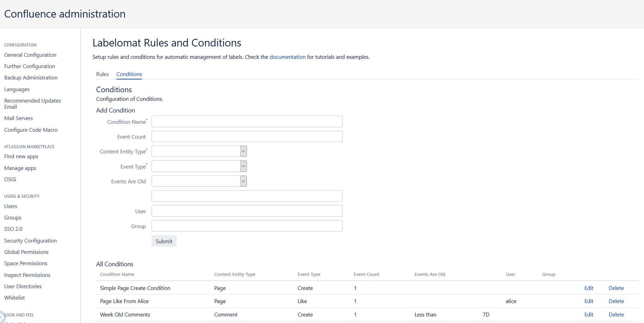
Task: Click the 'Page Like From Alice' name cell
Action: point(124,301)
